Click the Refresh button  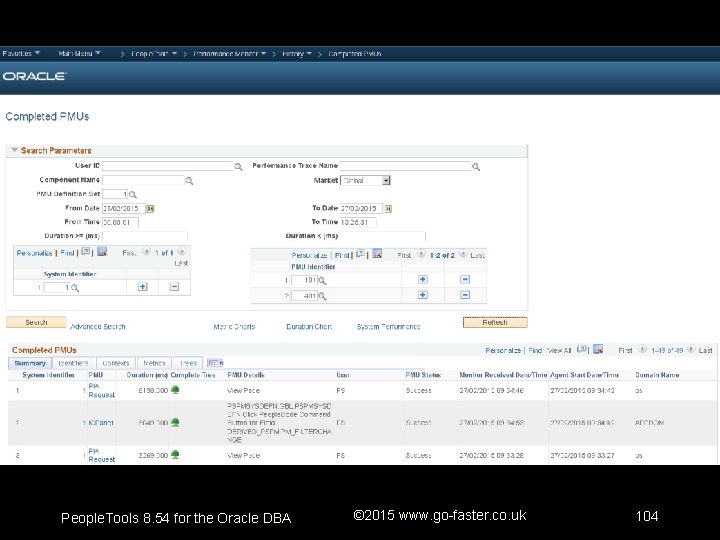click(495, 322)
